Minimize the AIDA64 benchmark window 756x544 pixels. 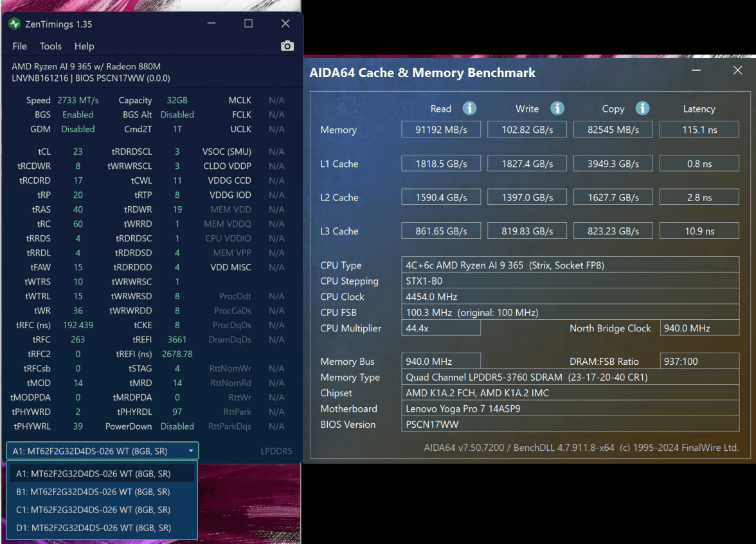pyautogui.click(x=696, y=71)
